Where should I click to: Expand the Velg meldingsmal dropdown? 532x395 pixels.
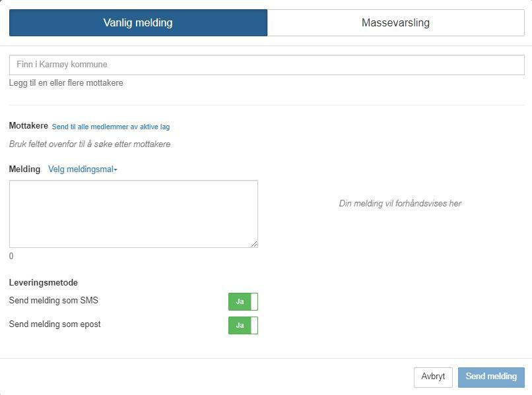[x=83, y=169]
